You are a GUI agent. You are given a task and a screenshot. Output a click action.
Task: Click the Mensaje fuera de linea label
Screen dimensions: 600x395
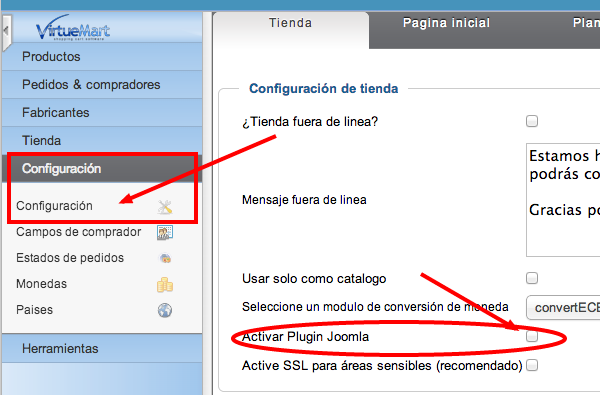tap(304, 200)
